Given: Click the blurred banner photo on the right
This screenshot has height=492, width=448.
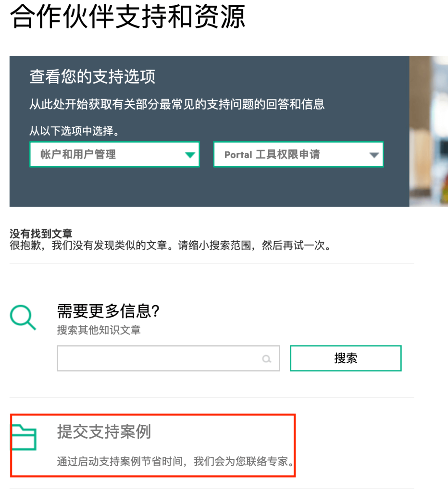Looking at the screenshot, I should coord(429,131).
